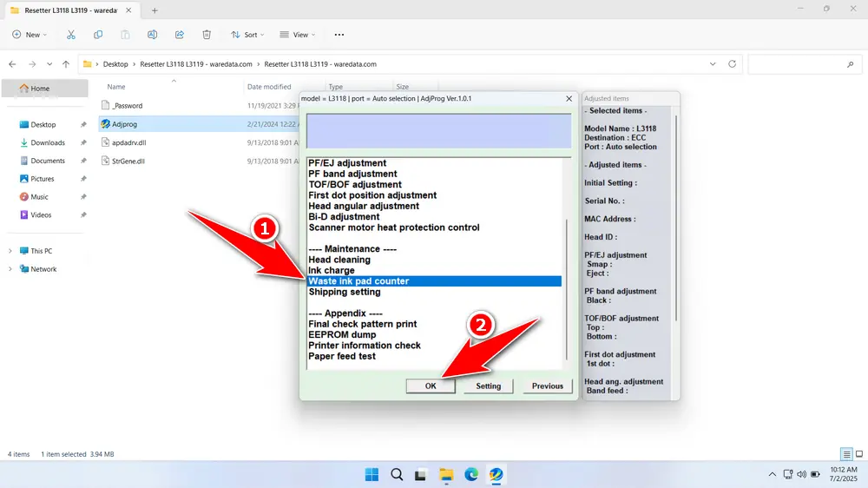Select Head cleaning in the list

coord(339,260)
